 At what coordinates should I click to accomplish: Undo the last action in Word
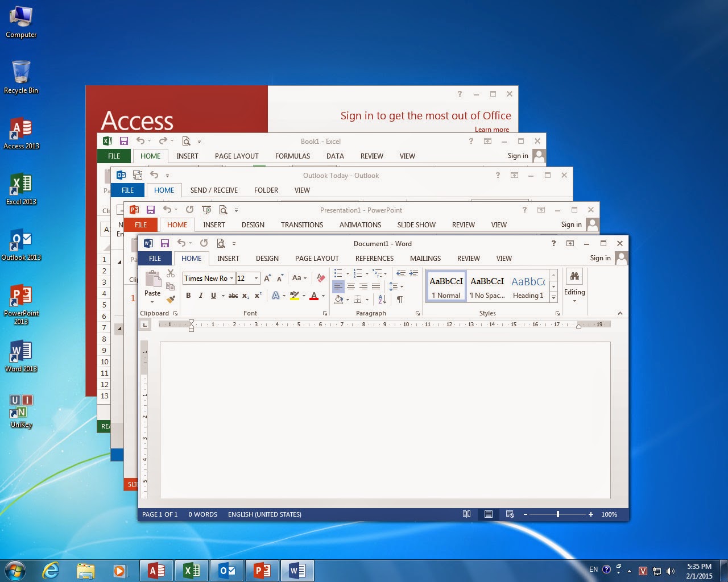pyautogui.click(x=181, y=243)
